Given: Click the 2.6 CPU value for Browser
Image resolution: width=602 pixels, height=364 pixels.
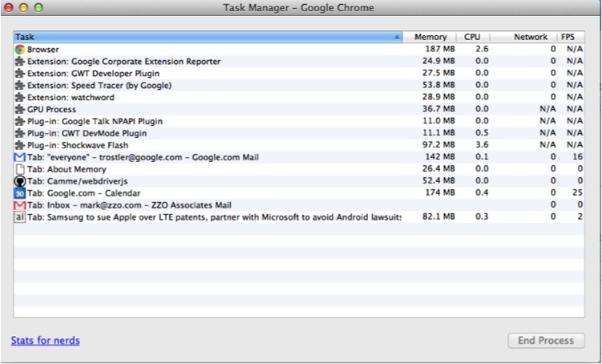Looking at the screenshot, I should (482, 49).
